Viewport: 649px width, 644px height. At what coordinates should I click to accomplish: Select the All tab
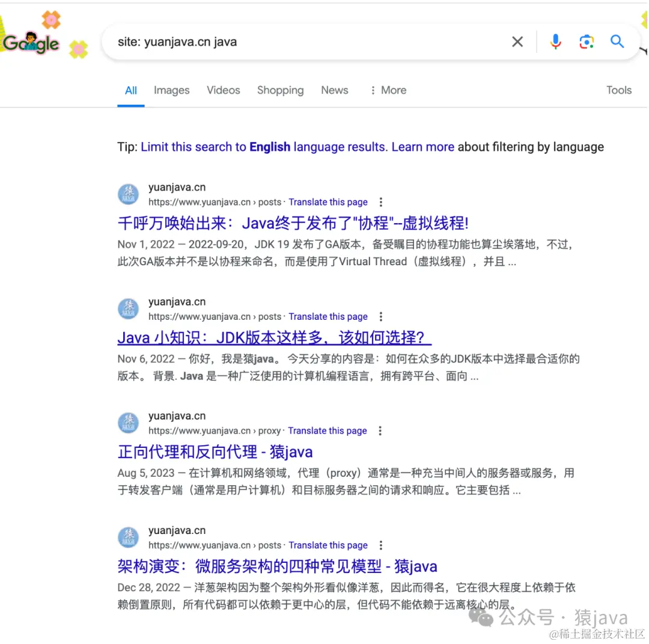click(131, 90)
